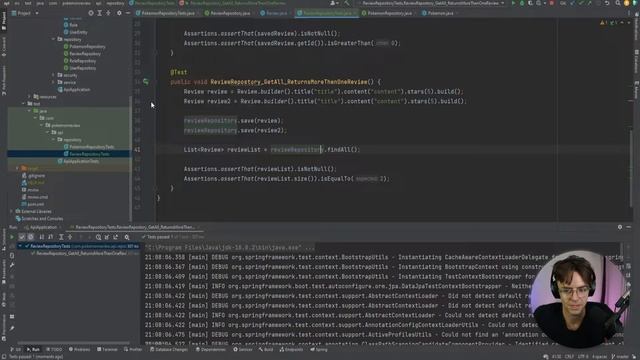
Task: Open the Project view selector dropdown
Action: (25, 13)
